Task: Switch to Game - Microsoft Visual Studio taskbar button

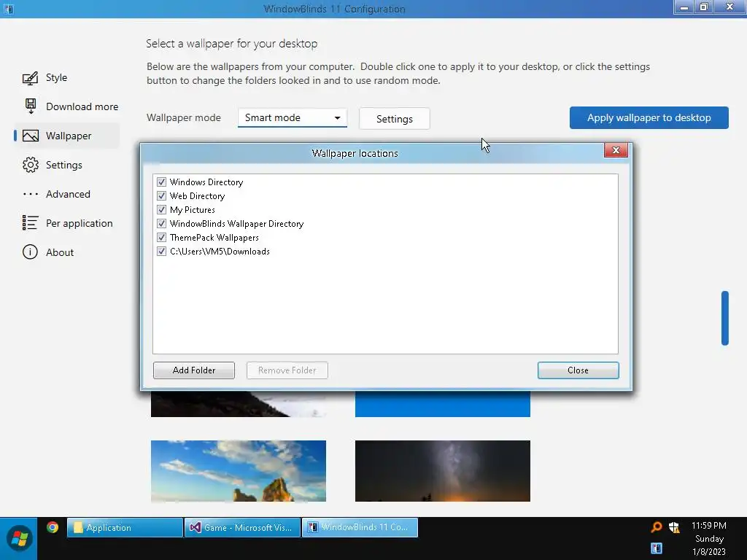Action: (x=242, y=527)
